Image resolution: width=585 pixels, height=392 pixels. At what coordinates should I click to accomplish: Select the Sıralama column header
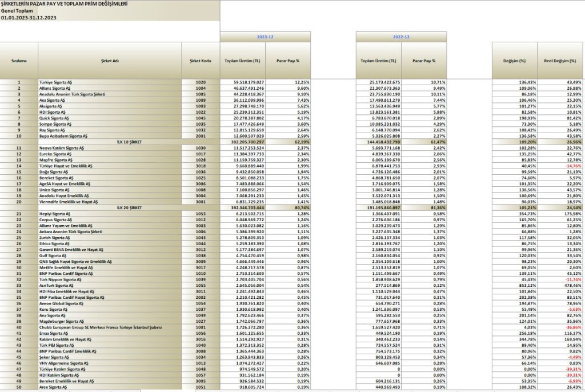[x=19, y=61]
